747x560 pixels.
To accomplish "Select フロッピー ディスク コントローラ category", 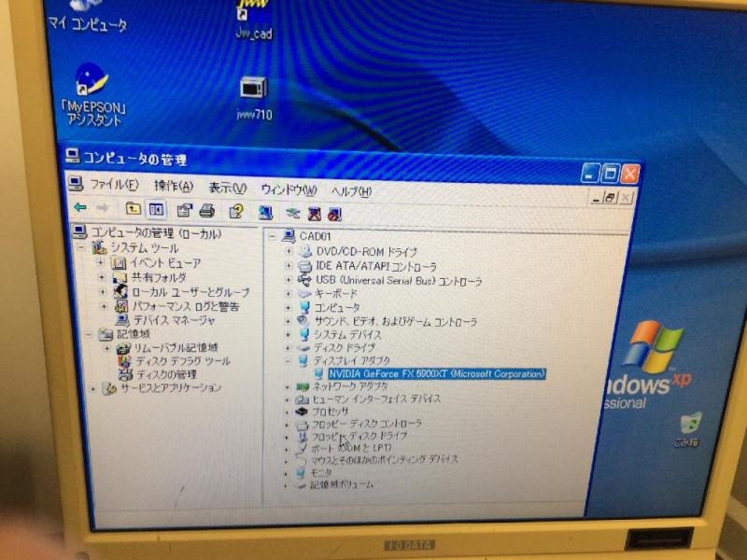I will [x=366, y=424].
